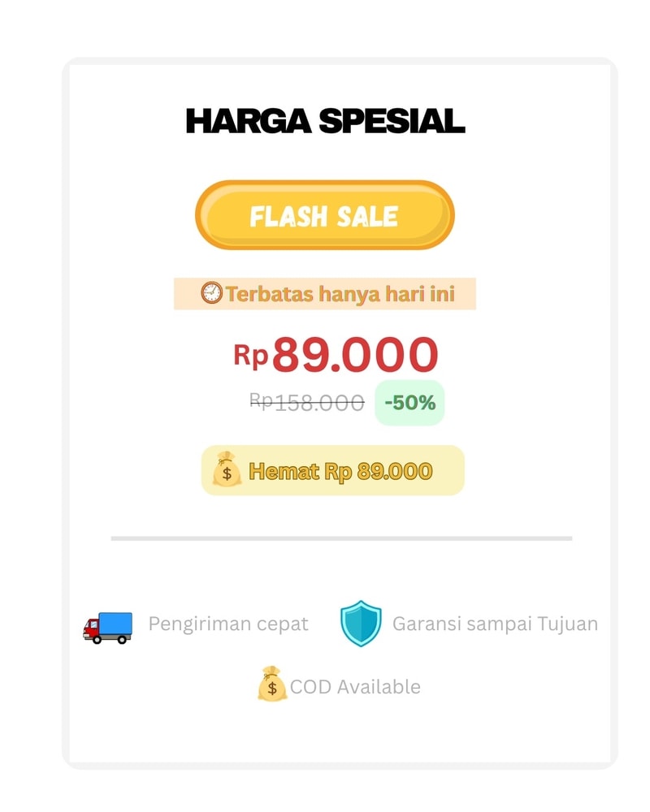Tap the 'Pengiriman cepat' label
Image resolution: width=650 pixels, height=812 pixels.
click(228, 624)
